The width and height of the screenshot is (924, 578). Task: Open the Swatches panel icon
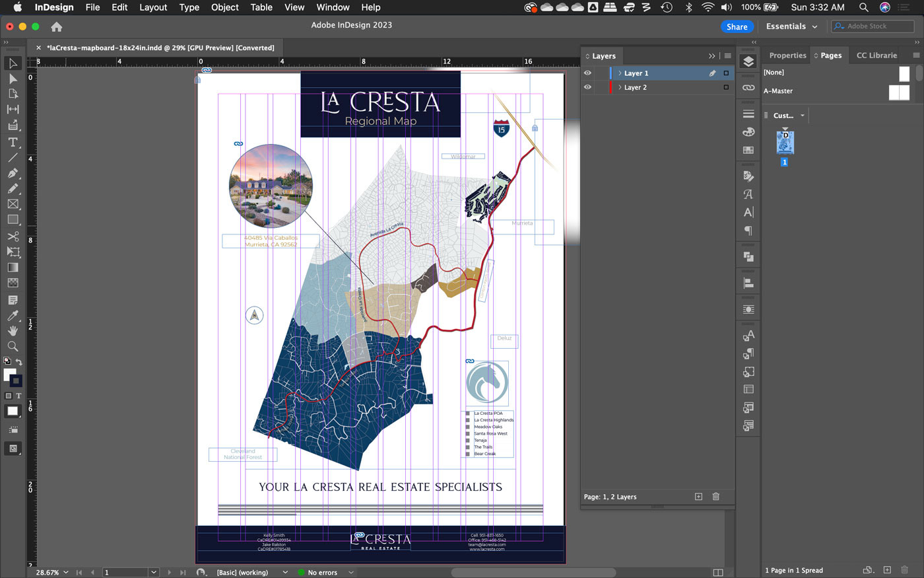pyautogui.click(x=748, y=150)
